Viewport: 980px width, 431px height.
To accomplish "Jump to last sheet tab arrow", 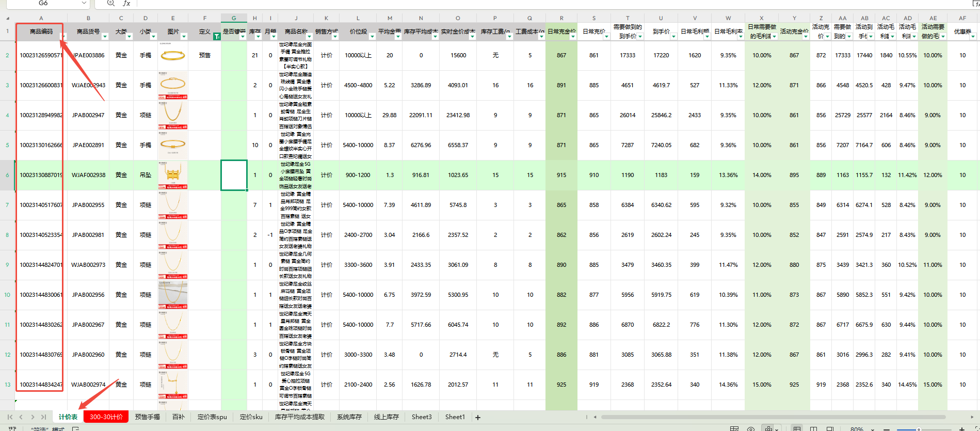I will click(44, 417).
